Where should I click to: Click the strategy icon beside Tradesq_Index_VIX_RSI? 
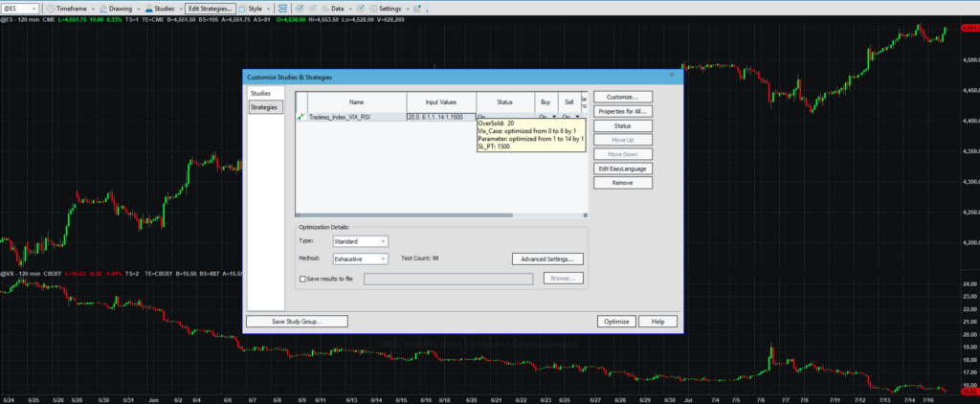tap(301, 117)
